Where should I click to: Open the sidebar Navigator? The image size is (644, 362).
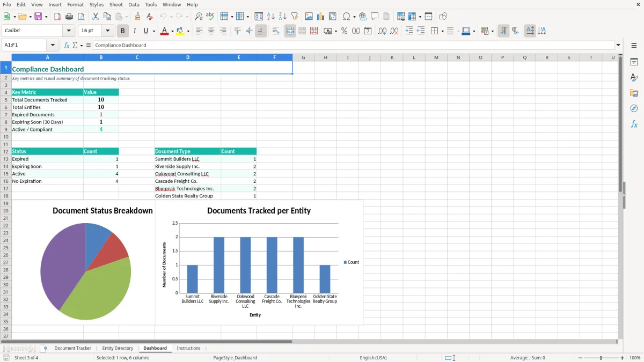pyautogui.click(x=634, y=108)
